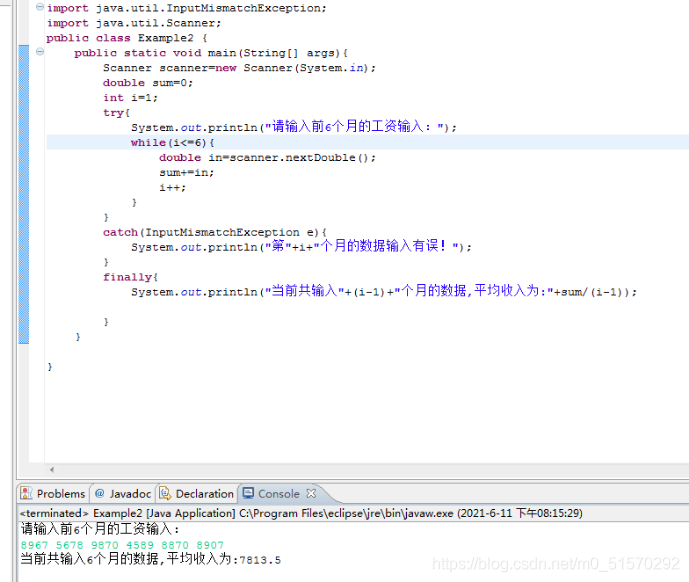Click the 'int i=1;' line

pyautogui.click(x=130, y=98)
